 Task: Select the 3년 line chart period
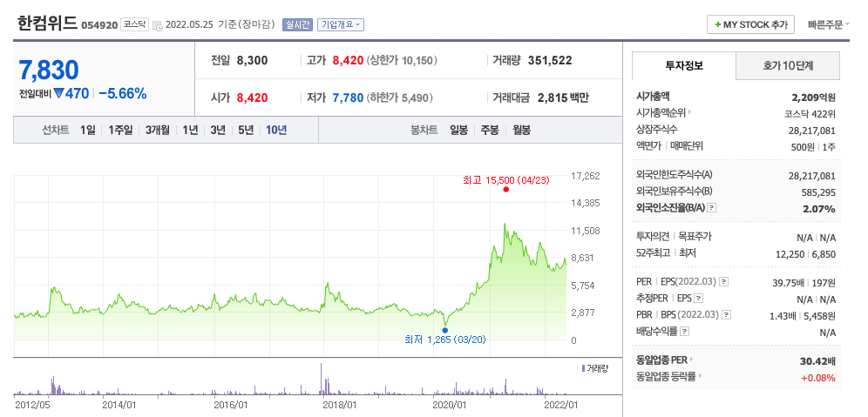pos(218,131)
